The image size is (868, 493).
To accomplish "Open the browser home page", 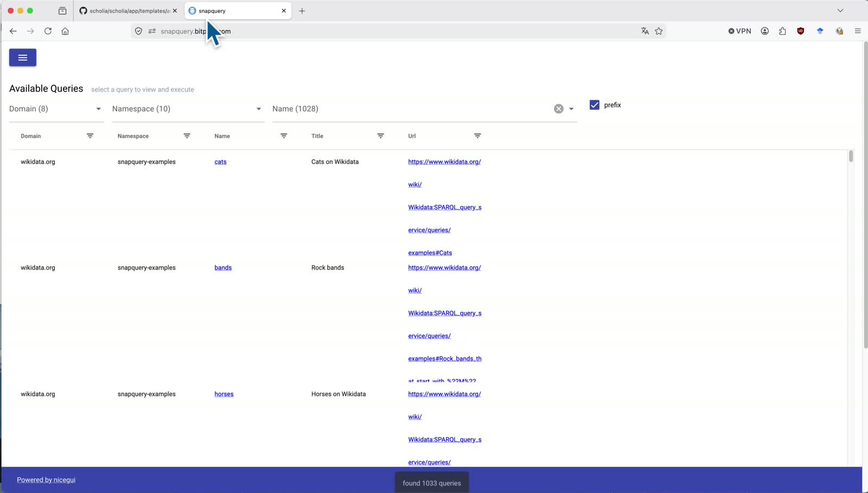I will pyautogui.click(x=65, y=31).
